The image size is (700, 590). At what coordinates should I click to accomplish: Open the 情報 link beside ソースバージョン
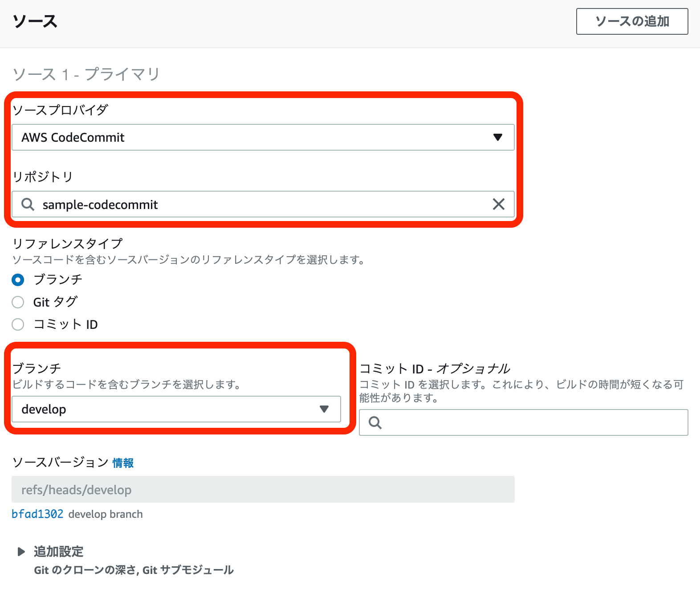click(123, 463)
